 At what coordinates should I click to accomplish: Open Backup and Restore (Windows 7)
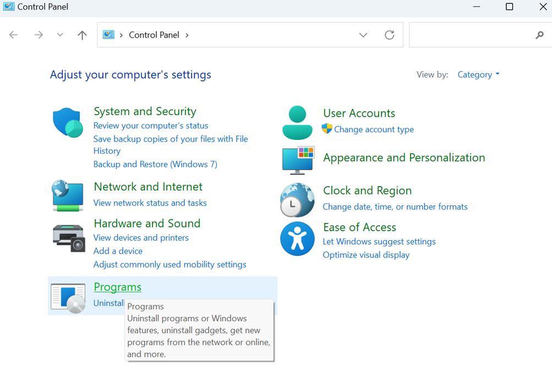pyautogui.click(x=155, y=164)
